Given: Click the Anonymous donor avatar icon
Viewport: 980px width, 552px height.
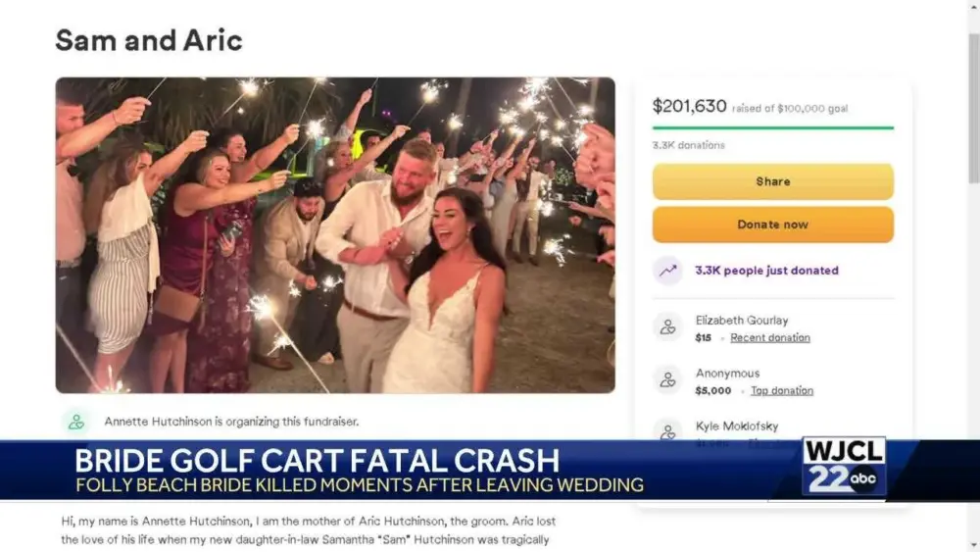Looking at the screenshot, I should coord(667,380).
